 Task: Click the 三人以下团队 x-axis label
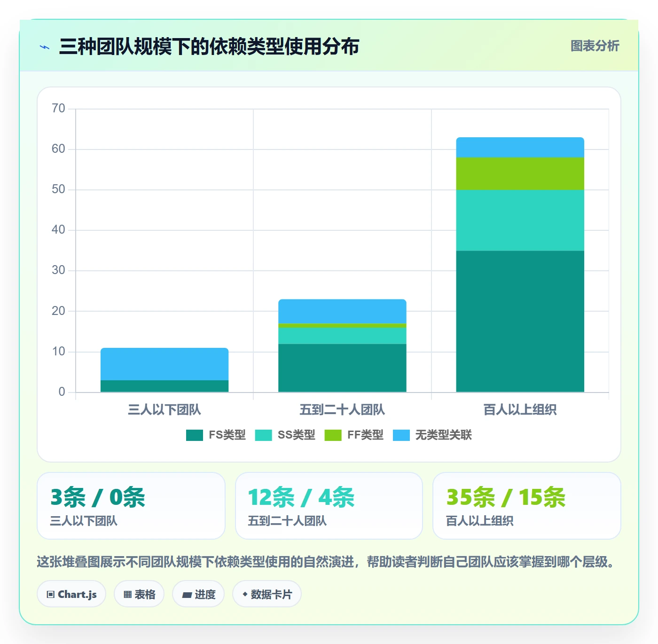tap(164, 410)
